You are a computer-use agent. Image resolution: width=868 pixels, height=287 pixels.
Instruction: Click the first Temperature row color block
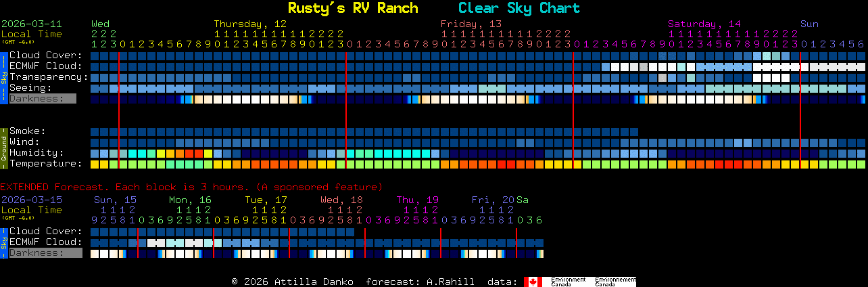95,164
